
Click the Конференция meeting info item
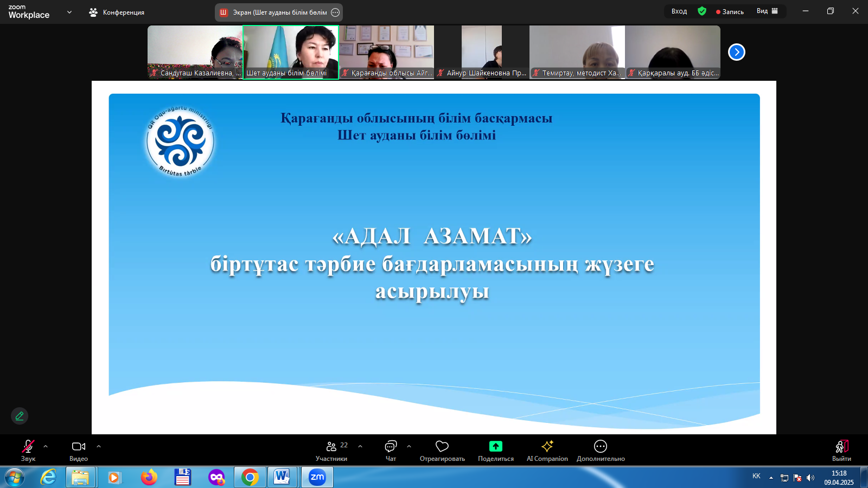pyautogui.click(x=117, y=12)
